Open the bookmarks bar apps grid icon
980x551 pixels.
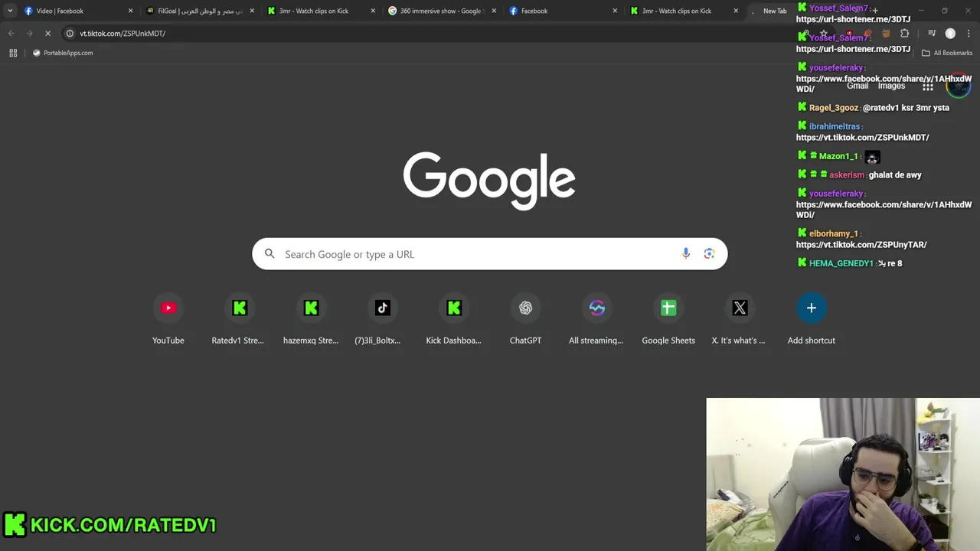(13, 53)
